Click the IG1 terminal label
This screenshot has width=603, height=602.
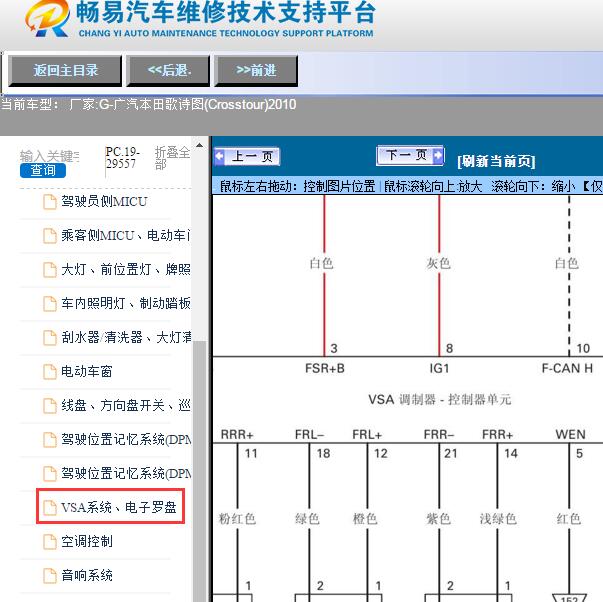click(439, 369)
